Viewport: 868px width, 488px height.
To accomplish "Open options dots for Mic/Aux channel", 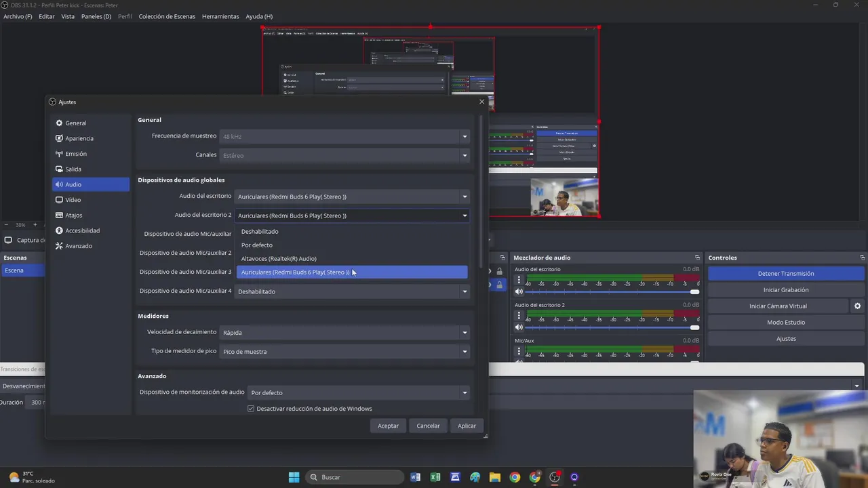I will 519,351.
